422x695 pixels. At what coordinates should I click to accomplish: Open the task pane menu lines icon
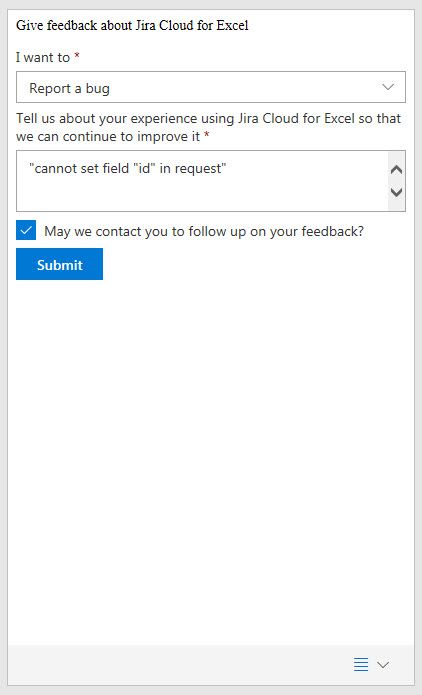coord(361,664)
